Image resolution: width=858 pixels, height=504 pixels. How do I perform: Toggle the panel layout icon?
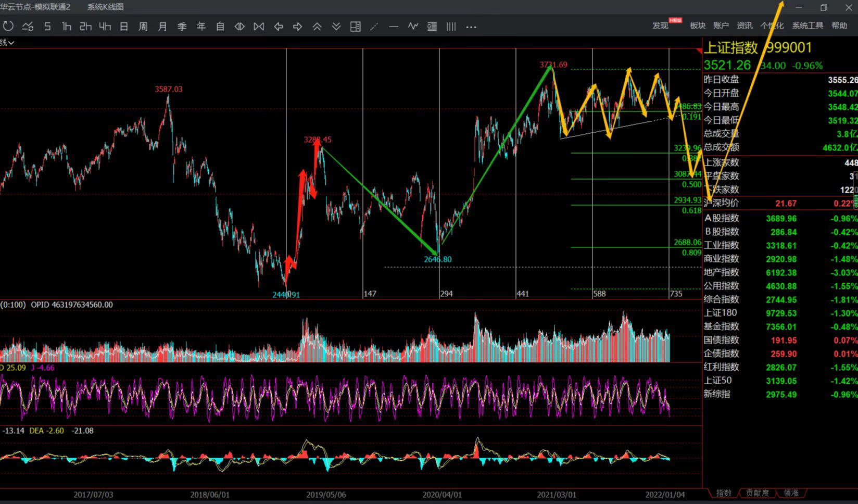[356, 26]
